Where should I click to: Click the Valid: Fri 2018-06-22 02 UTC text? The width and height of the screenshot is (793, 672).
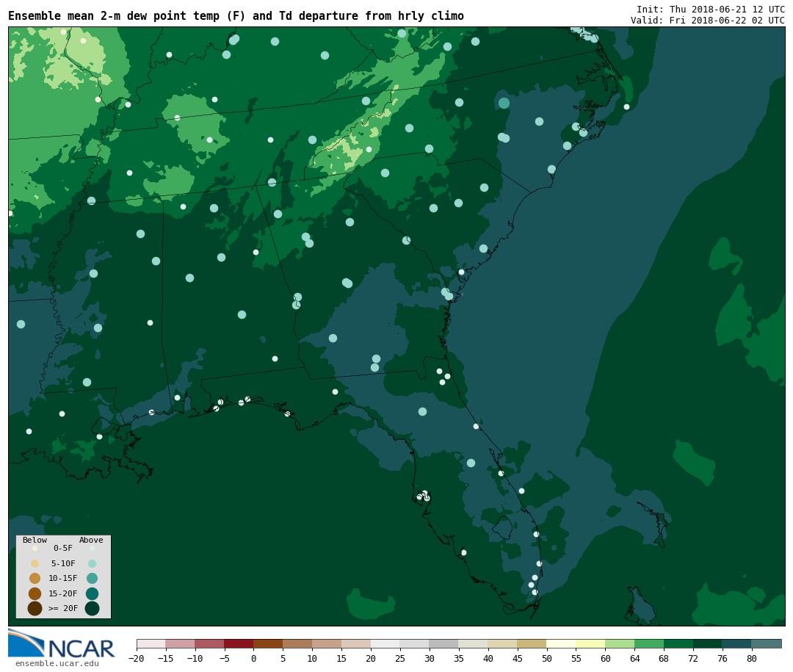(x=707, y=21)
